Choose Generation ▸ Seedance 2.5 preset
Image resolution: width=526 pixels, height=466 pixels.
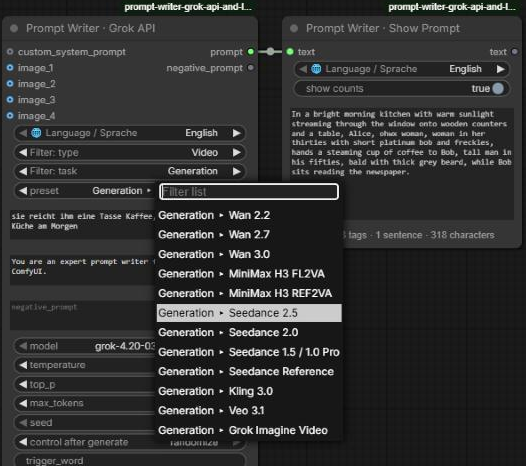(x=249, y=313)
